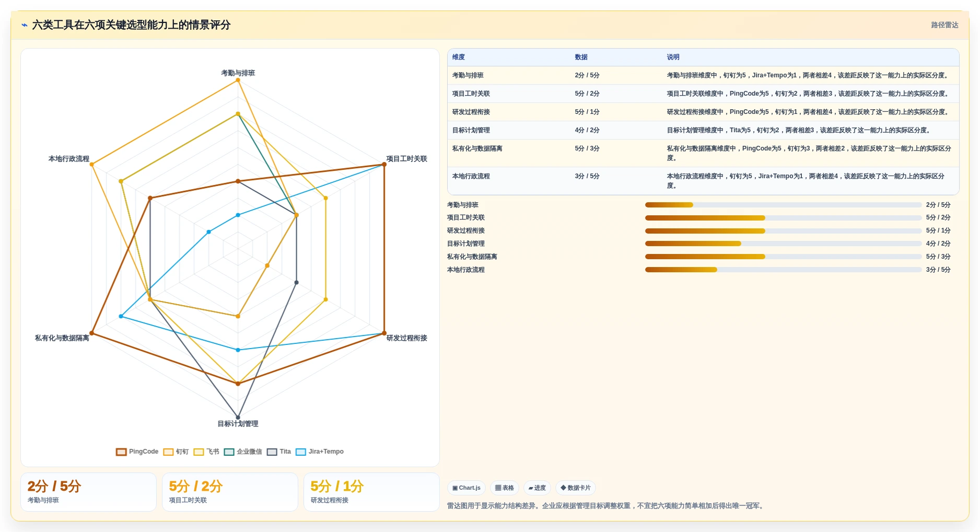Click the 私有化与数据隔离 radar axis label
The height and width of the screenshot is (532, 980).
(x=62, y=338)
